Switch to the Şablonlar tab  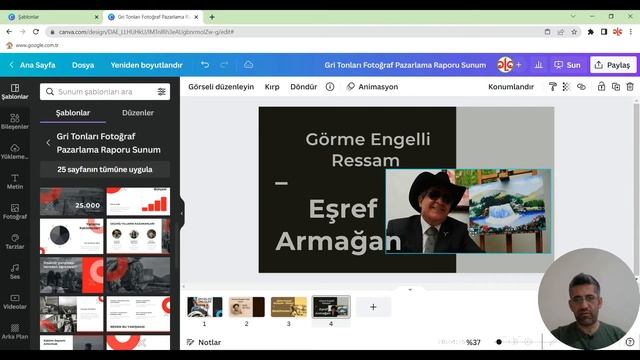tap(73, 113)
